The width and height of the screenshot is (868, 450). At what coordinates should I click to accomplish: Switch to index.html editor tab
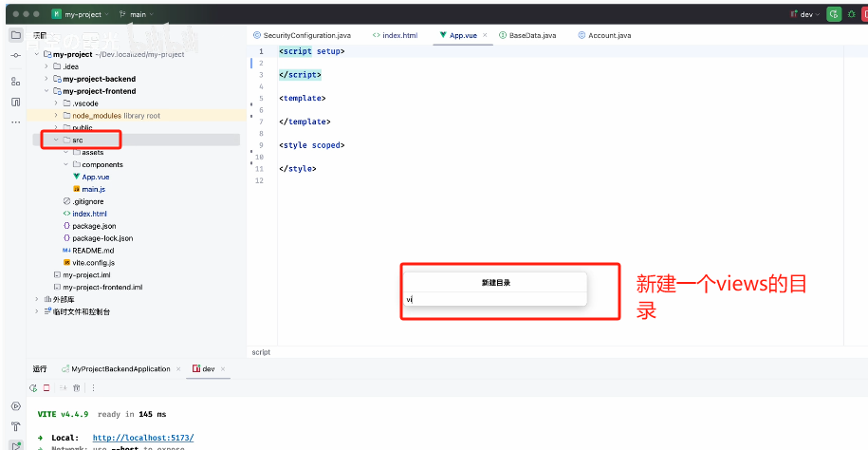[396, 35]
